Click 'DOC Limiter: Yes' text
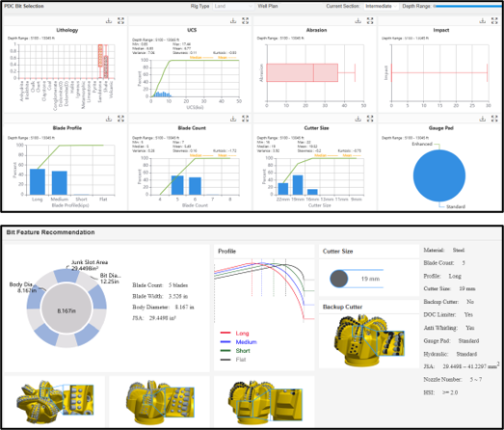This screenshot has height=430, width=504. point(448,314)
